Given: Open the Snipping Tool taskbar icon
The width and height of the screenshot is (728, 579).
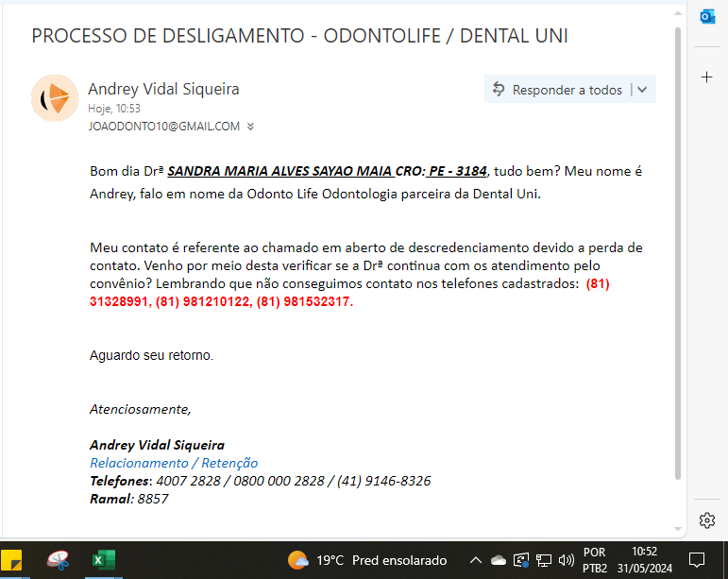Looking at the screenshot, I should [x=58, y=560].
